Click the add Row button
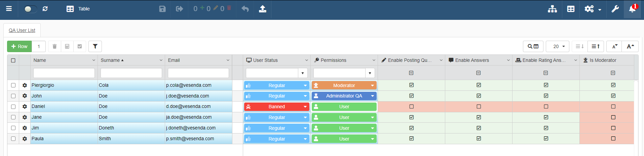The image size is (644, 156). (x=20, y=46)
